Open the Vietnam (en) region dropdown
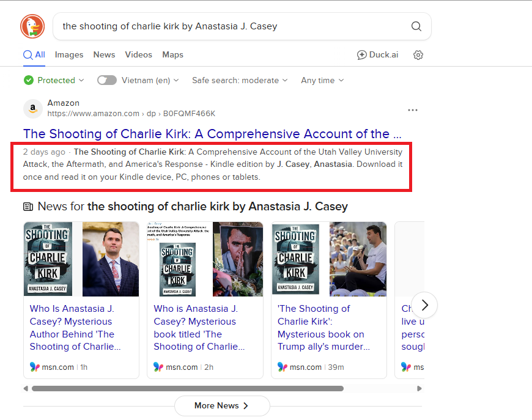This screenshot has width=532, height=420. [150, 81]
